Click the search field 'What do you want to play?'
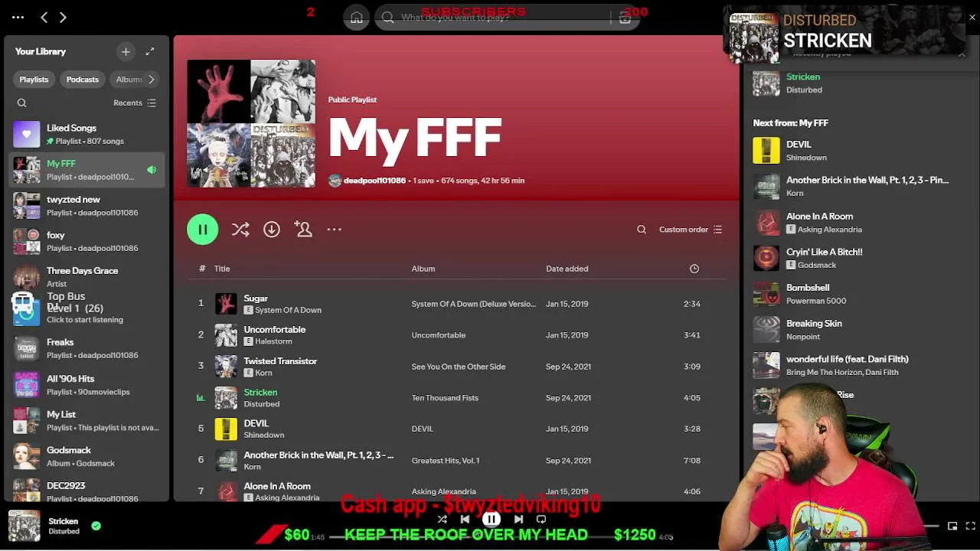Image resolution: width=980 pixels, height=551 pixels. pyautogui.click(x=505, y=18)
